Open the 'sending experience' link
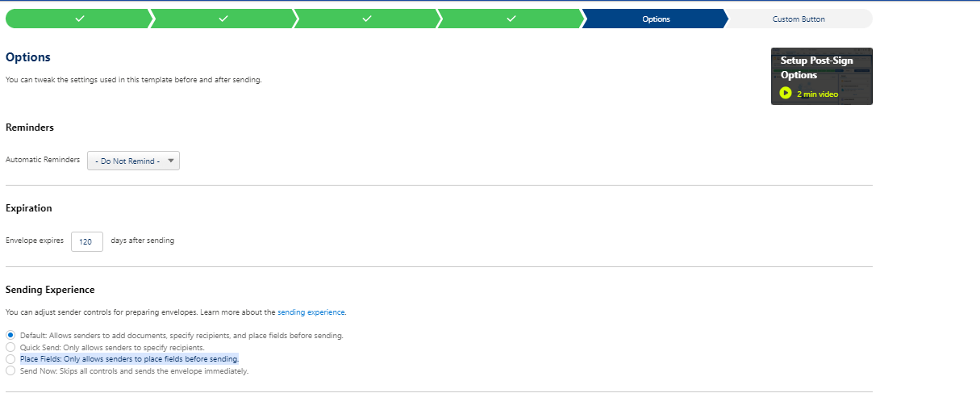980x410 pixels. click(x=311, y=312)
